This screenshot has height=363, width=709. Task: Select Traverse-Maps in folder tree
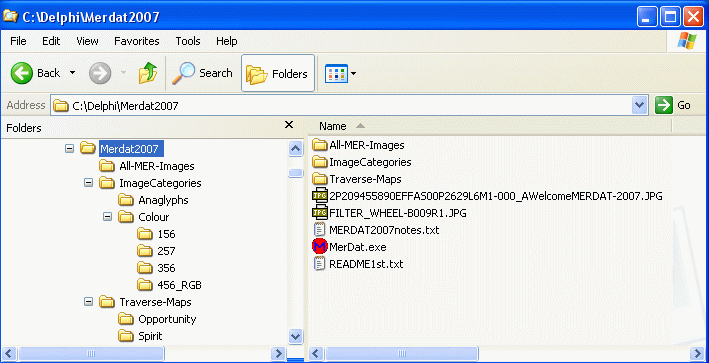pos(155,302)
